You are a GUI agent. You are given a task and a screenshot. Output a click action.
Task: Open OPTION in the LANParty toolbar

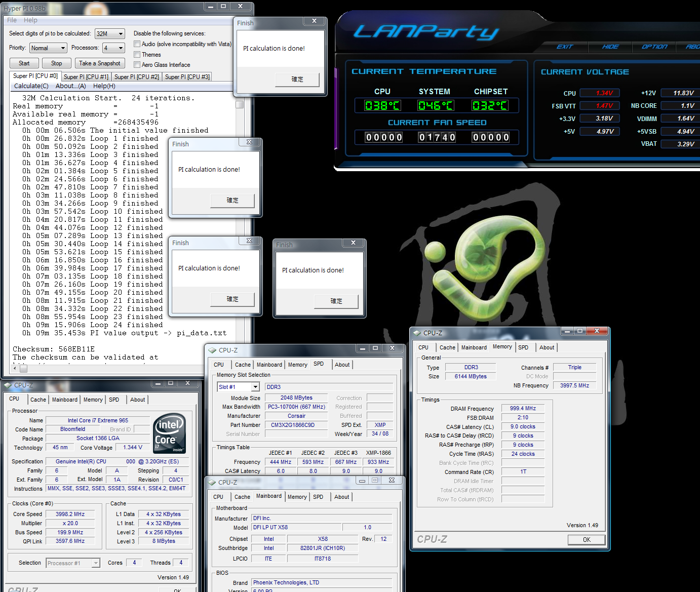[x=654, y=47]
